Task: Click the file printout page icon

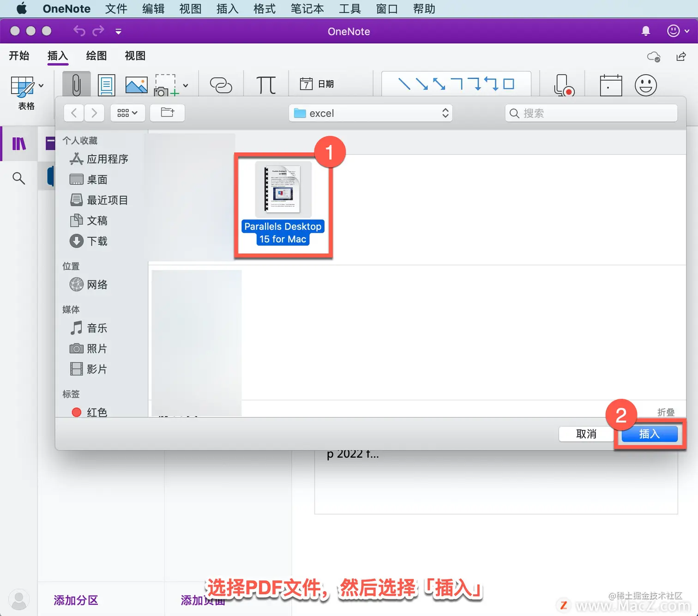Action: click(x=106, y=85)
